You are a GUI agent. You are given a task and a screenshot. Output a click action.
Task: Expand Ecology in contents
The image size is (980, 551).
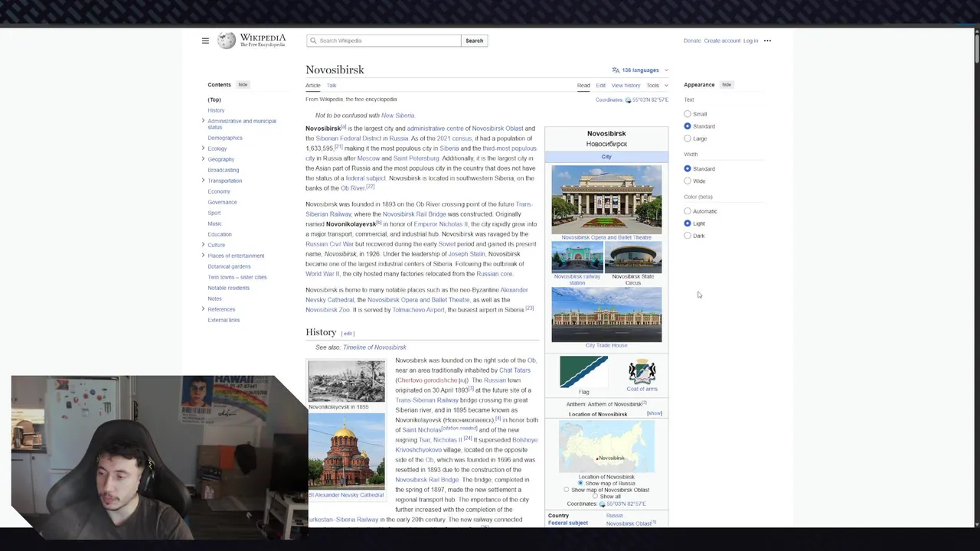(203, 148)
